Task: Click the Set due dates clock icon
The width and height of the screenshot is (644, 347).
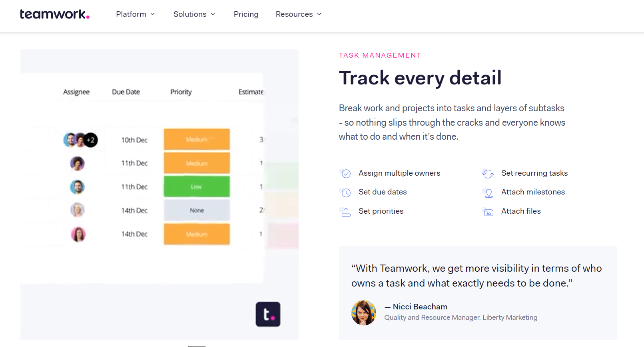Action: pyautogui.click(x=345, y=193)
